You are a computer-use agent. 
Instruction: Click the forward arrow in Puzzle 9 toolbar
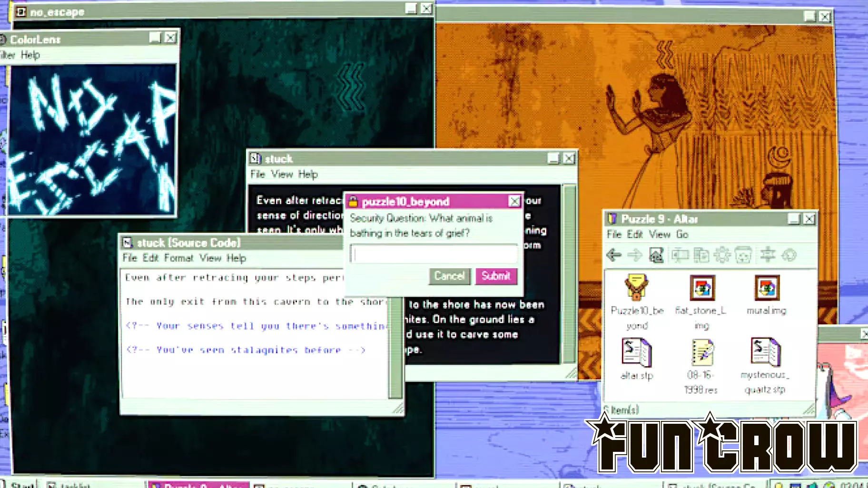tap(635, 255)
